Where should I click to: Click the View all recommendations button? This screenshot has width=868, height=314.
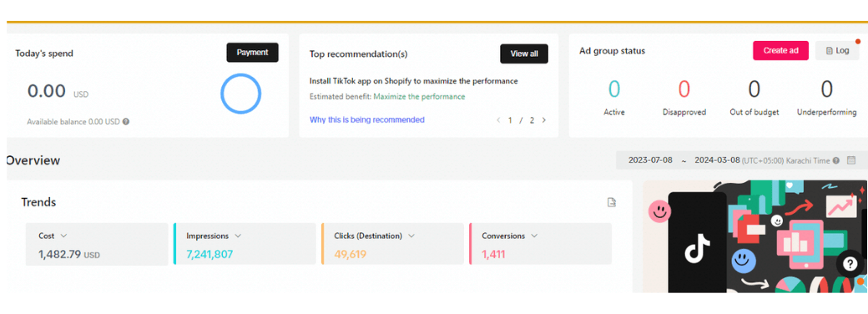524,53
